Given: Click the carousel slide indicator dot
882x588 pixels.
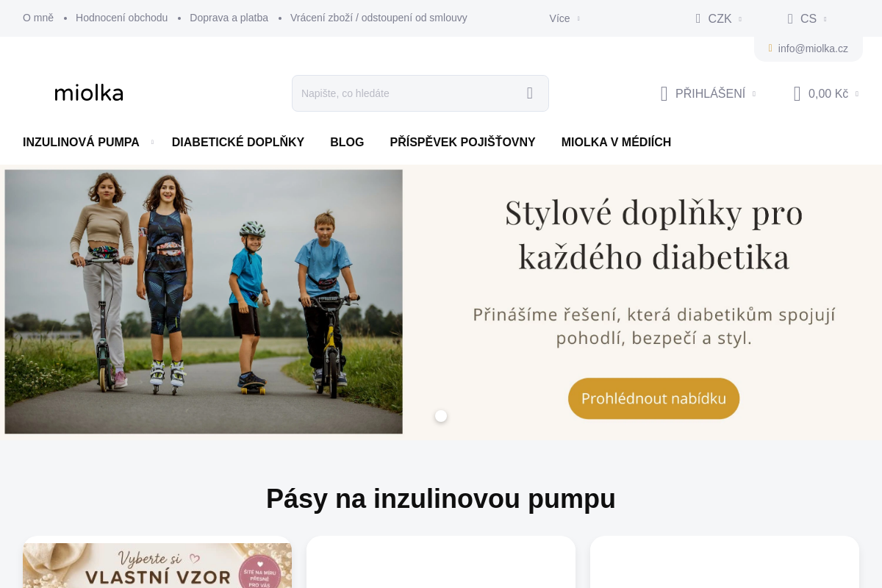Looking at the screenshot, I should tap(441, 416).
